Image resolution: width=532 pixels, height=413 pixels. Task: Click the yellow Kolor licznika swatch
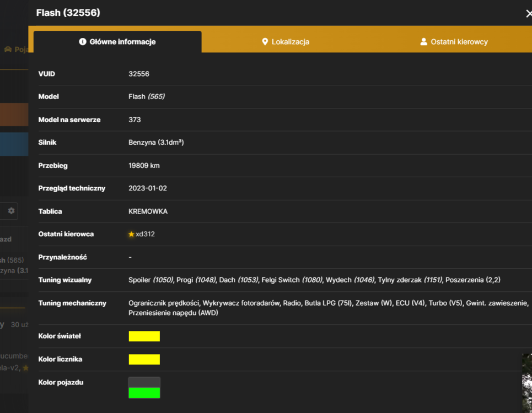click(144, 359)
